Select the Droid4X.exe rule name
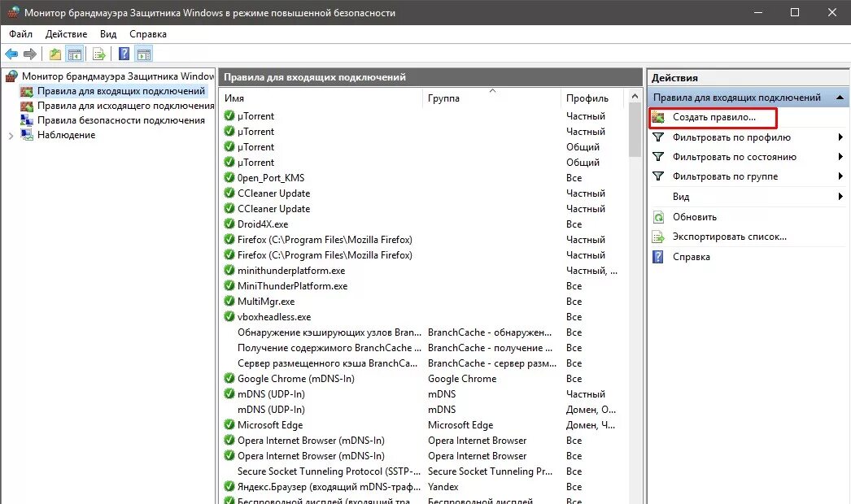The height and width of the screenshot is (504, 851). point(263,224)
